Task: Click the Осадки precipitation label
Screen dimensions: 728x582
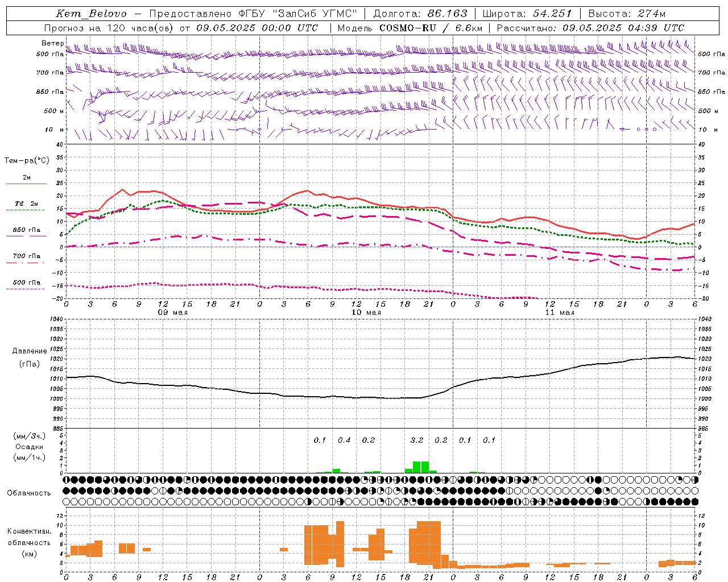Action: coord(30,447)
